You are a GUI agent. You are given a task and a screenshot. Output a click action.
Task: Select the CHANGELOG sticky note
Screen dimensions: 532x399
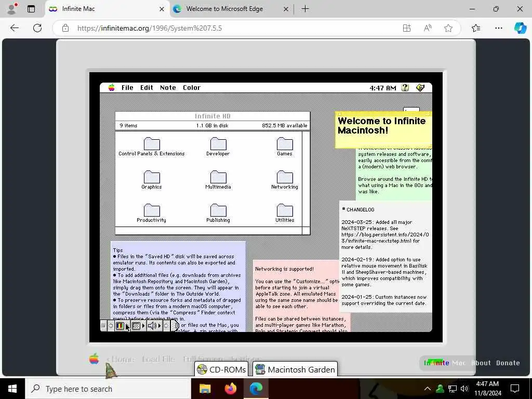pos(385,257)
